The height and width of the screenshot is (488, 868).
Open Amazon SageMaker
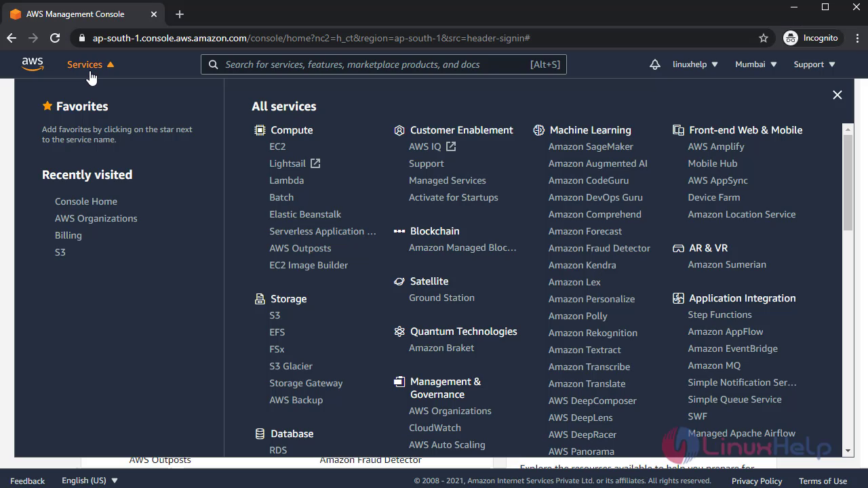point(591,146)
